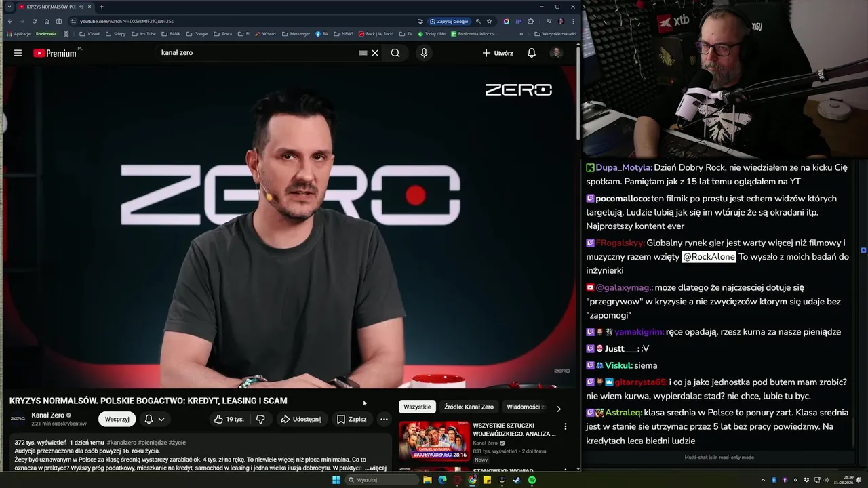The height and width of the screenshot is (488, 868).
Task: Click the Wesprzyj support button
Action: click(x=117, y=420)
